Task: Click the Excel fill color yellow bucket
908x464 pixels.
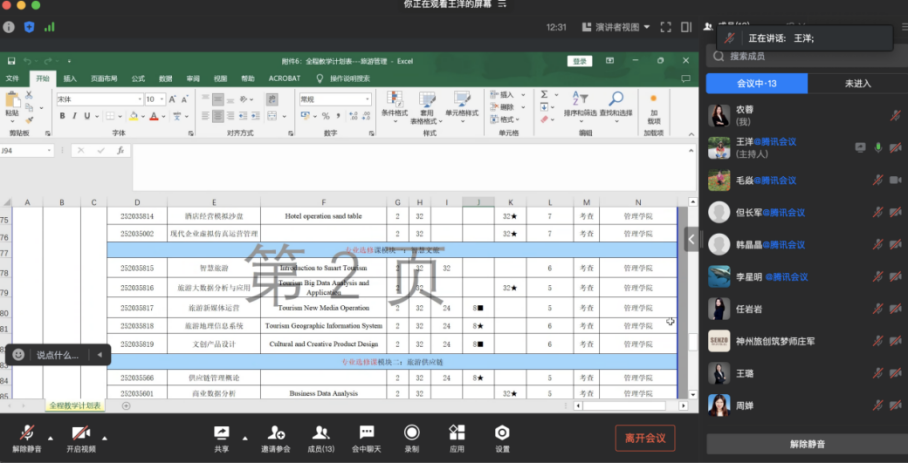Action: tap(133, 116)
